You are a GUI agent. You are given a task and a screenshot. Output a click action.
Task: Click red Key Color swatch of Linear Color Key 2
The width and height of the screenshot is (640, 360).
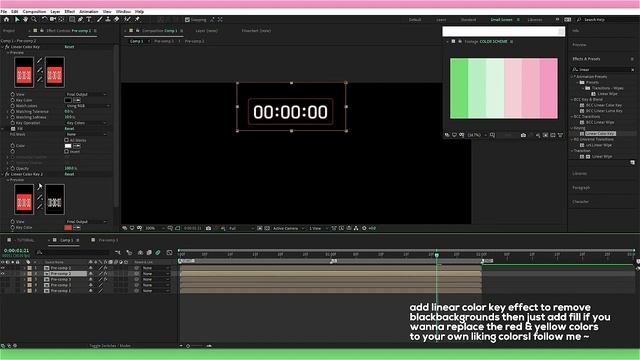point(68,227)
